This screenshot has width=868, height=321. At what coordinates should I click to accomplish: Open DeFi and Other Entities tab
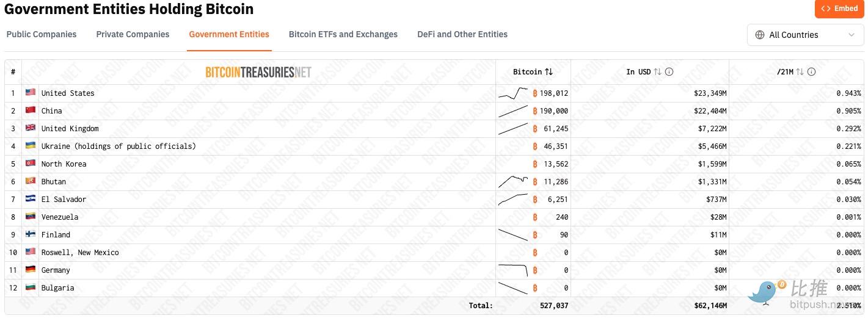pyautogui.click(x=462, y=34)
